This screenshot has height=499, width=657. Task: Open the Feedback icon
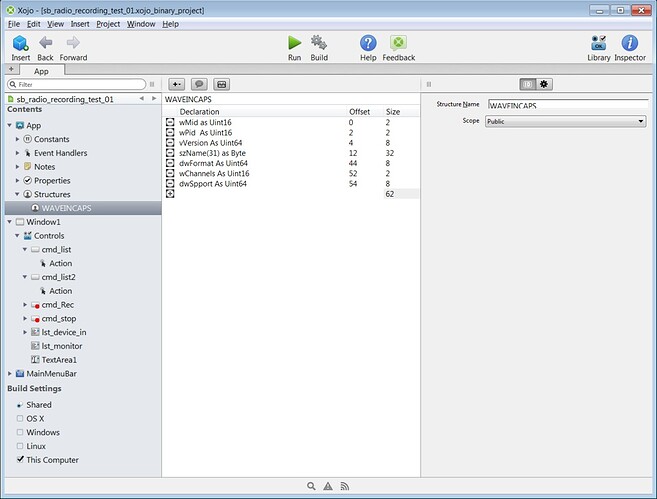point(398,43)
